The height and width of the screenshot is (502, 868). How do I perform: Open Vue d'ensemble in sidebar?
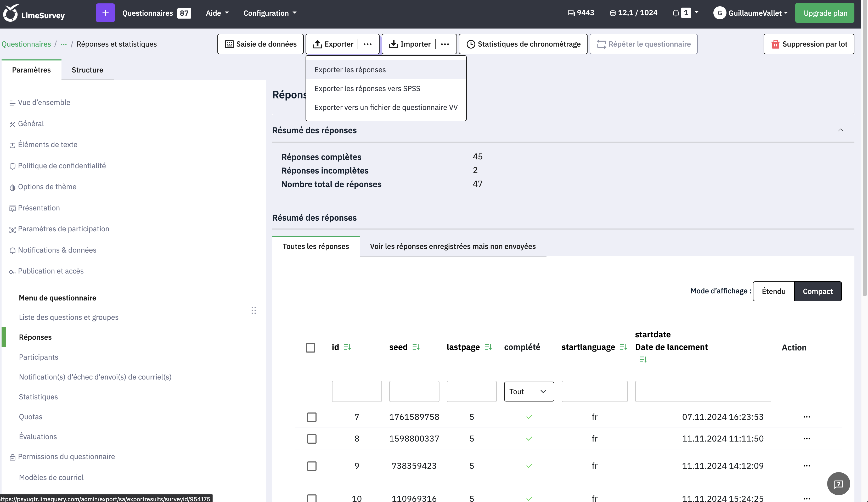(x=40, y=103)
